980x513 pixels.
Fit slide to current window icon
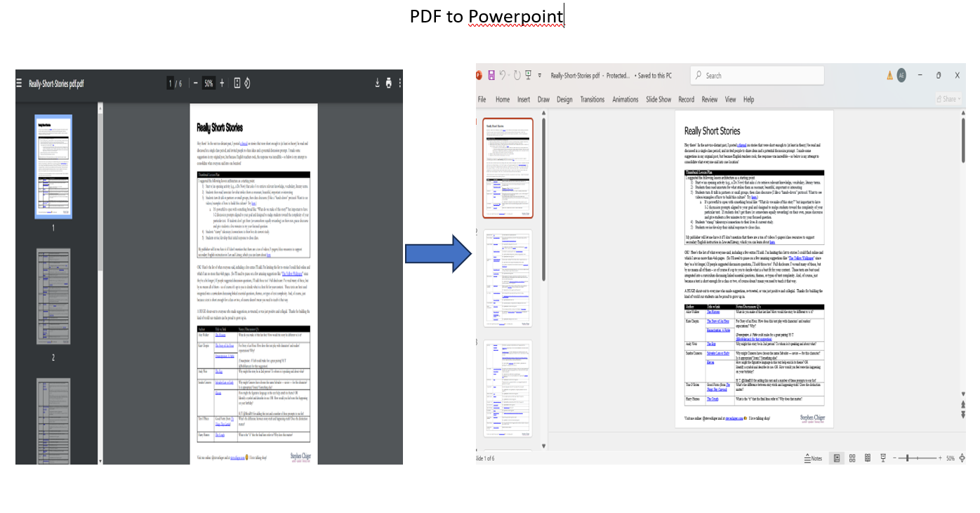coord(963,458)
